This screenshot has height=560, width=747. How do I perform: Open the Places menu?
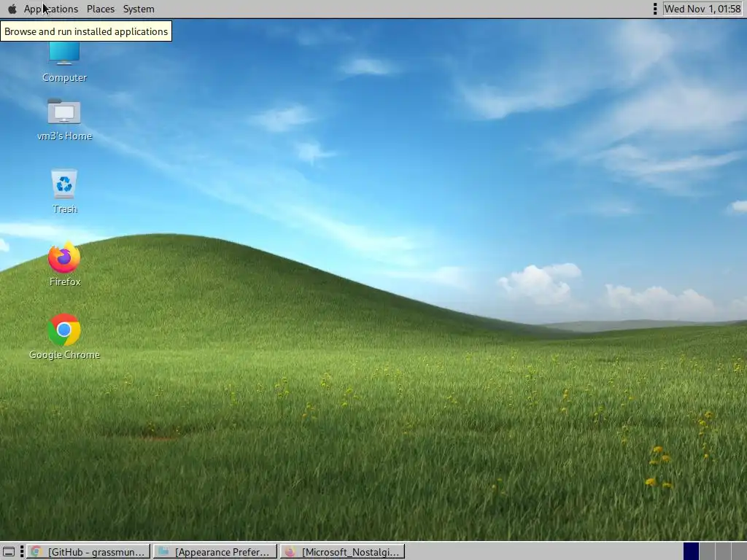click(x=101, y=9)
